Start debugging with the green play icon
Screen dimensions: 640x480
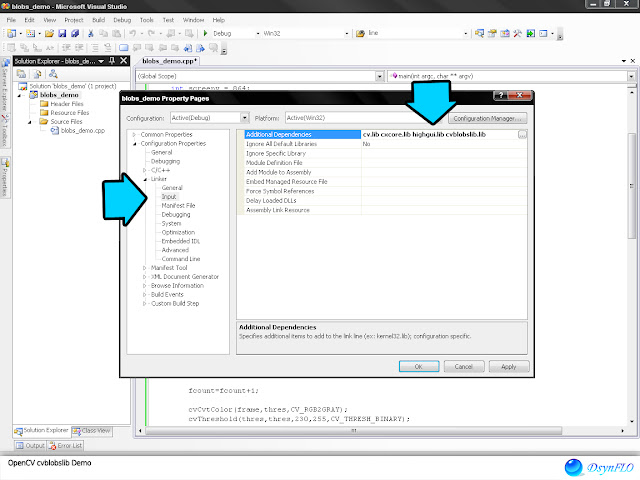205,33
